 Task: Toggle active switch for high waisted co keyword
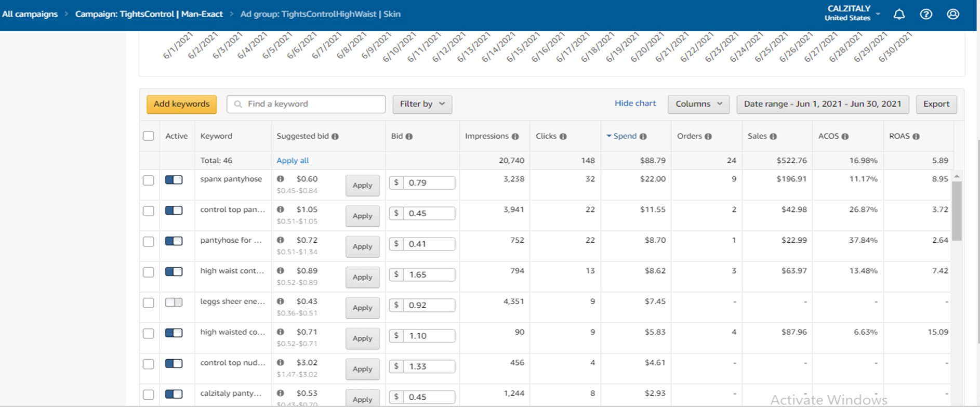coord(174,333)
